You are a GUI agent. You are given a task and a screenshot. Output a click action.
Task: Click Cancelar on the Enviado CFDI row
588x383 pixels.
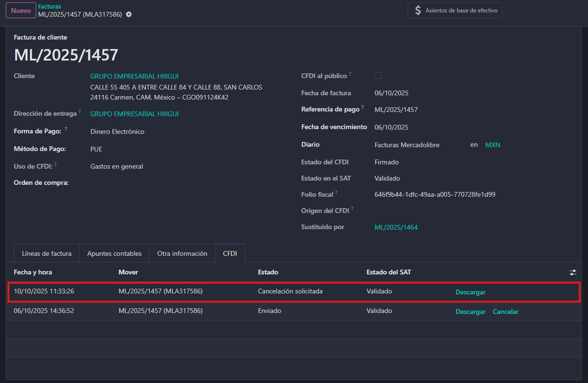point(505,312)
